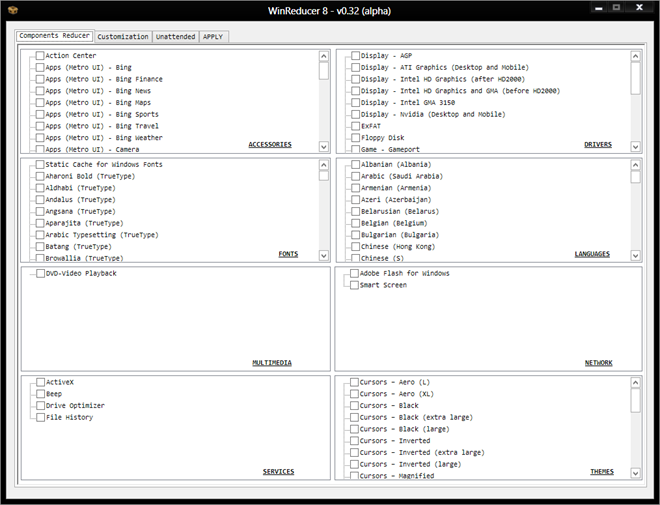
Task: Select 'Bulgarian (Bulgaria)' language row text
Action: click(400, 235)
